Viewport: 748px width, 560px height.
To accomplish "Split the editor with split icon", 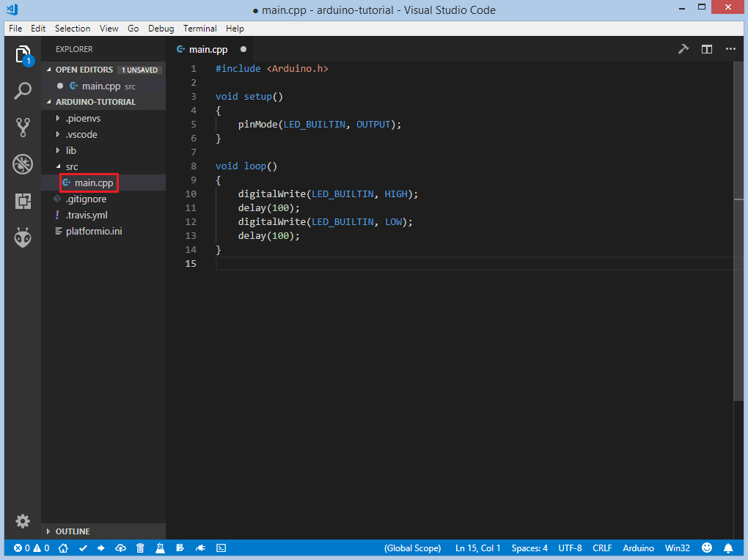I will pyautogui.click(x=706, y=49).
